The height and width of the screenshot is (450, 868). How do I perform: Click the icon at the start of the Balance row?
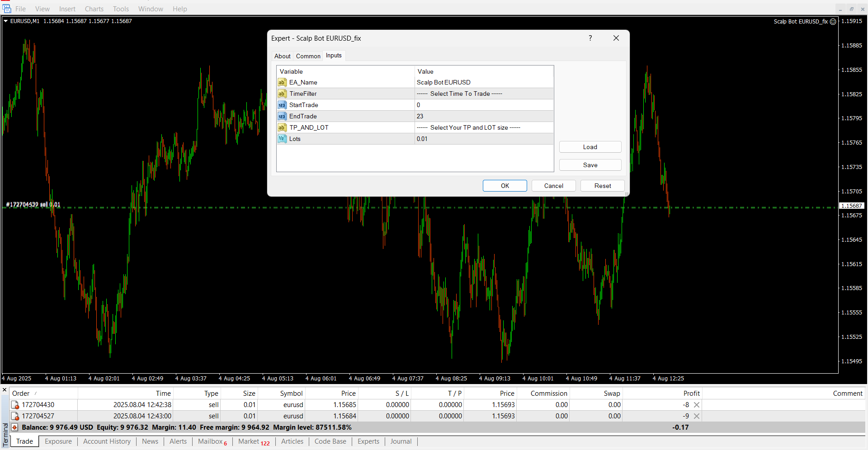pyautogui.click(x=14, y=427)
